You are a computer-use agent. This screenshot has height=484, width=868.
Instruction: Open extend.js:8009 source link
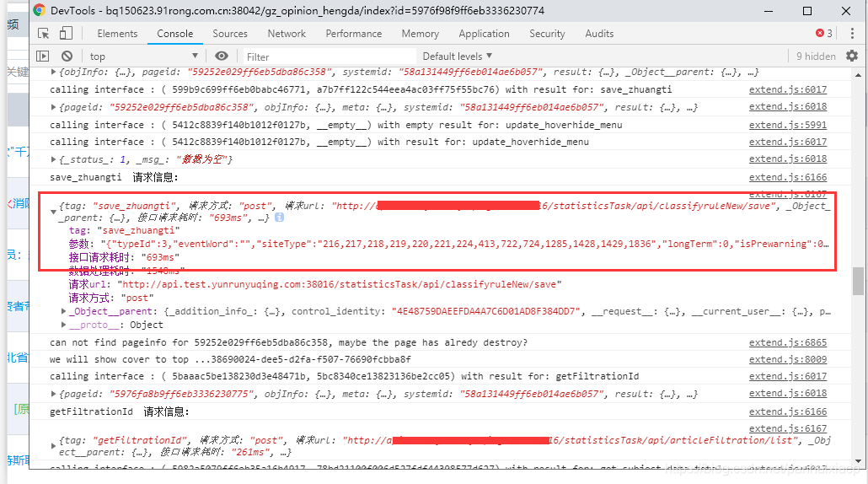(788, 359)
